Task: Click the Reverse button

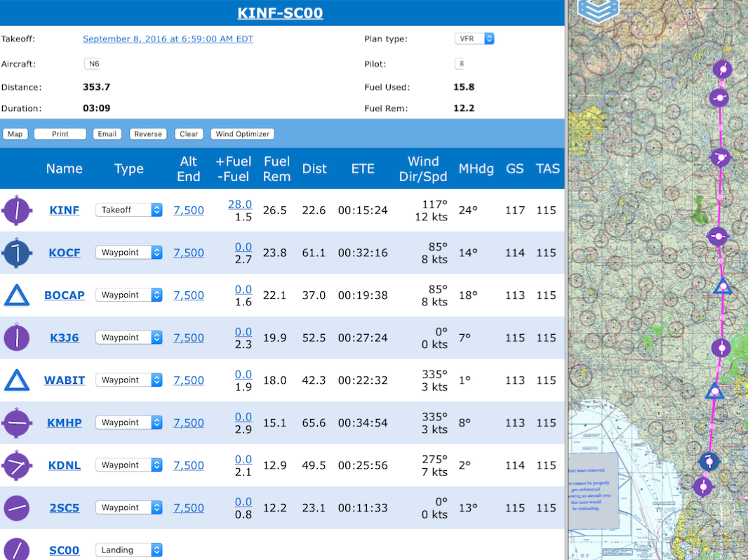Action: (148, 134)
